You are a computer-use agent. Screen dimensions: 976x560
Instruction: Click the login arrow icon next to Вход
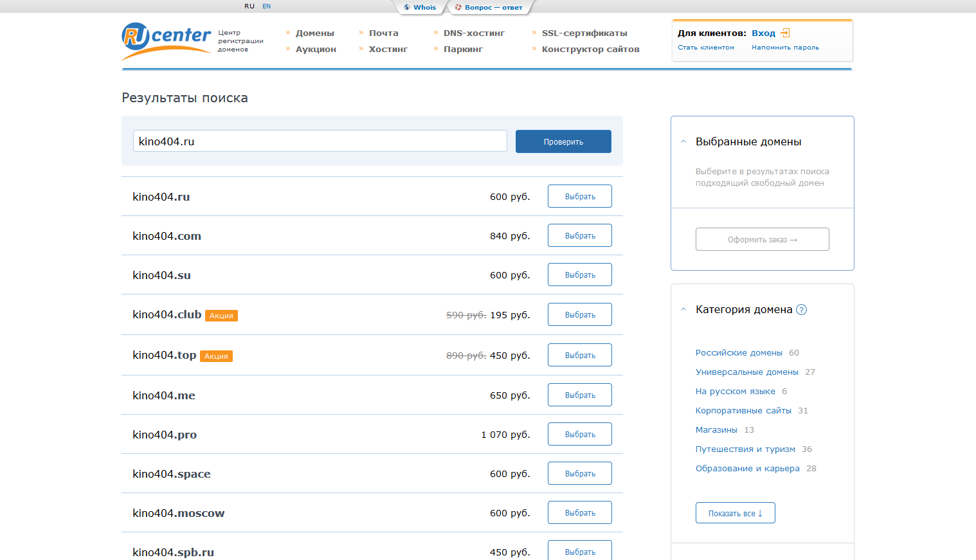[x=785, y=33]
